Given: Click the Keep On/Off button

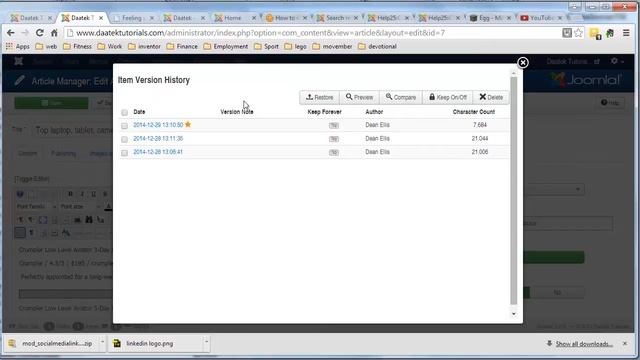Looking at the screenshot, I should tap(448, 97).
